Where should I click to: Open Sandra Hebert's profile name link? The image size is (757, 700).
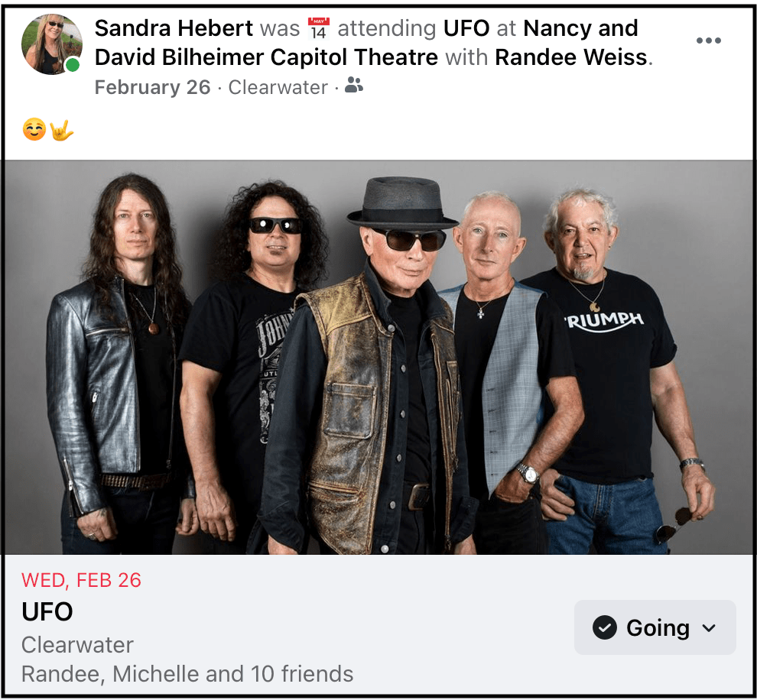174,28
